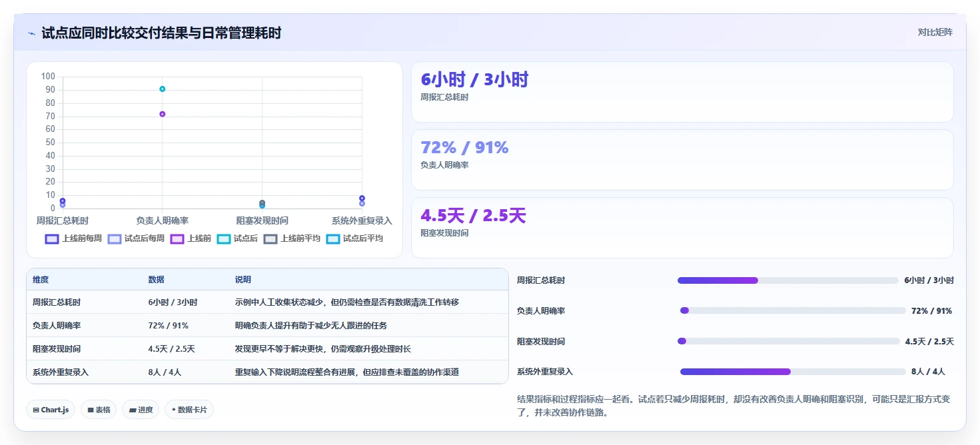
Task: Click the 周报汇总耗时 chart axis label
Action: coord(62,221)
